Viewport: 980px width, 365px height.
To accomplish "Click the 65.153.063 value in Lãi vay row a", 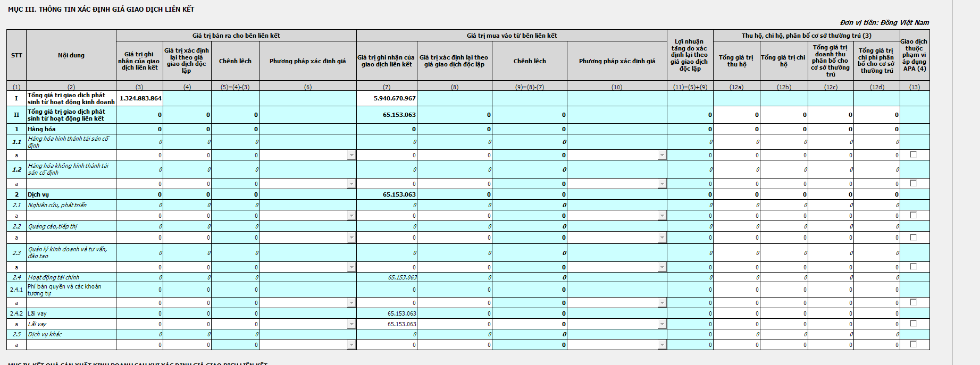I will click(387, 324).
